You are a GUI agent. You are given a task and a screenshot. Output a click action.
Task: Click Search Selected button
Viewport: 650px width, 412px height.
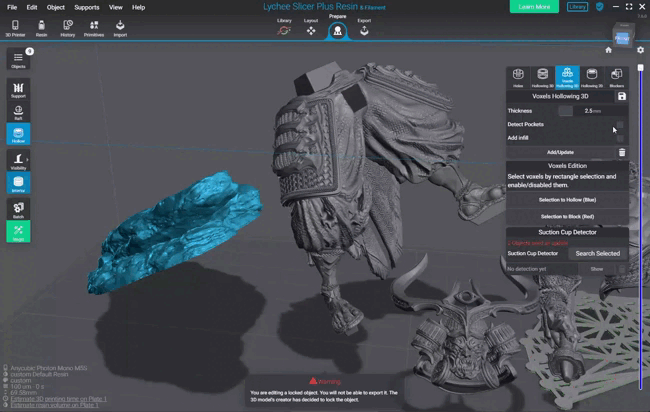click(597, 253)
